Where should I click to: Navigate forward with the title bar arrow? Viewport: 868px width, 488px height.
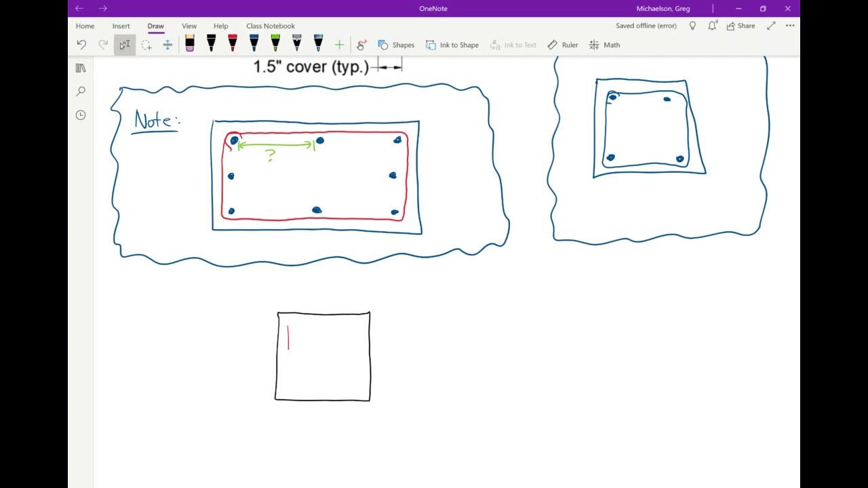click(x=102, y=8)
